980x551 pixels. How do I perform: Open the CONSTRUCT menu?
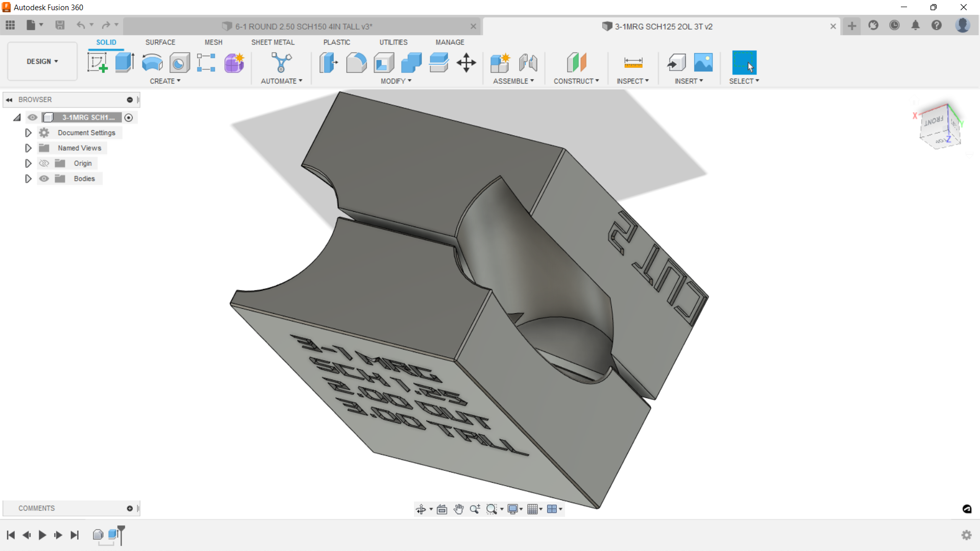tap(576, 81)
